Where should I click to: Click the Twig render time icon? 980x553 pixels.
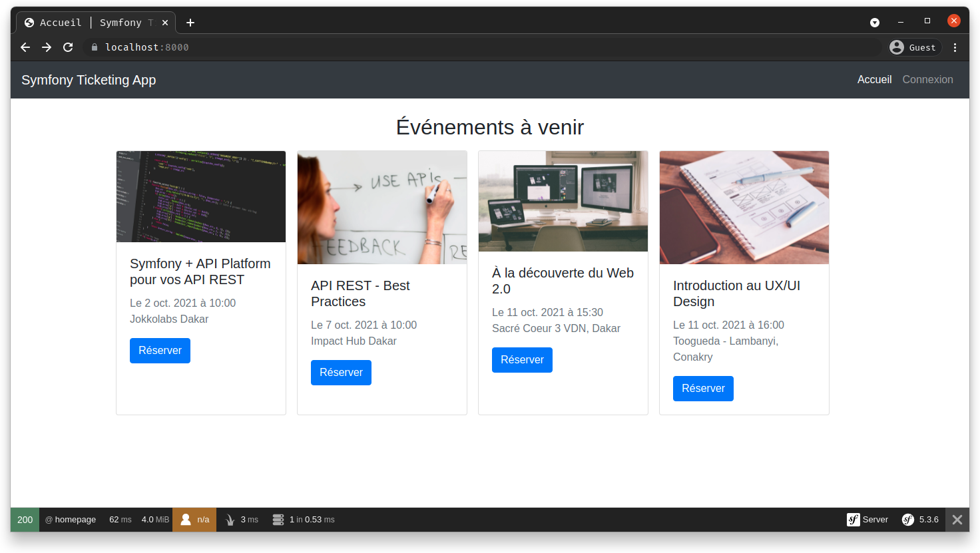[230, 520]
